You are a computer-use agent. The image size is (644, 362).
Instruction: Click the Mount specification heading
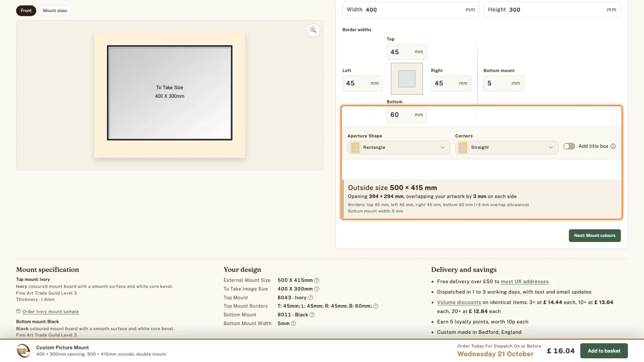47,269
